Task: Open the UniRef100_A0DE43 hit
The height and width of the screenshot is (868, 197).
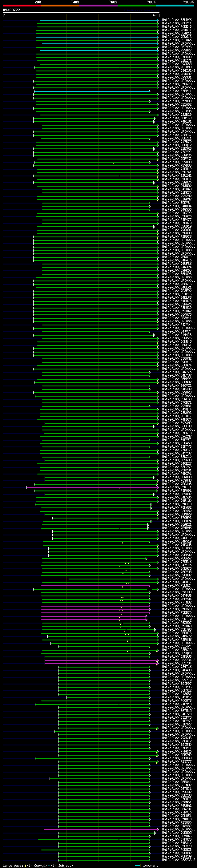Action: click(x=176, y=26)
